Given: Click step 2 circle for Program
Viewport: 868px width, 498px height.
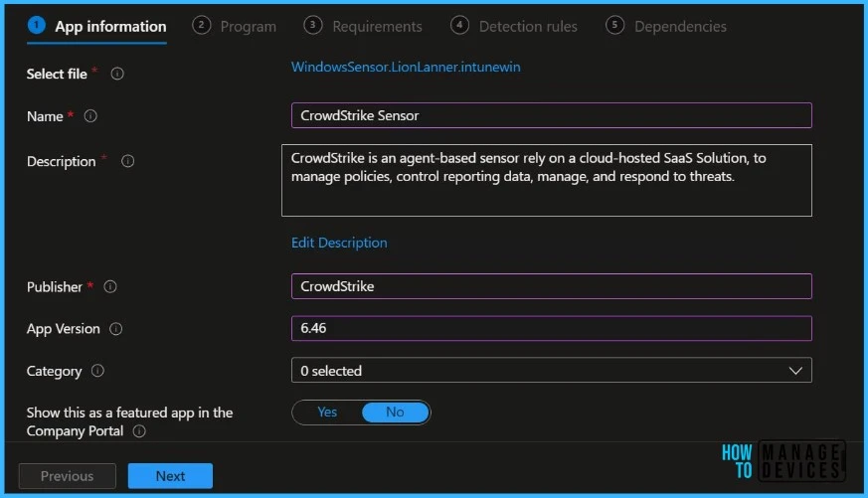Looking at the screenshot, I should click(x=202, y=25).
